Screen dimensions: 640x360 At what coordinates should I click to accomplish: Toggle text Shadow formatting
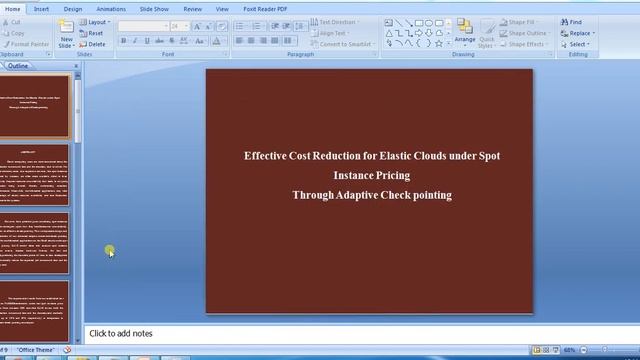click(171, 41)
